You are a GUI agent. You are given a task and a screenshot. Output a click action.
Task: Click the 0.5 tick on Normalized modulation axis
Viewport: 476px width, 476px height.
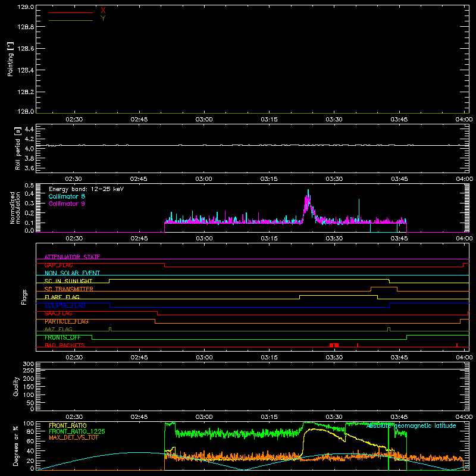[x=29, y=186]
